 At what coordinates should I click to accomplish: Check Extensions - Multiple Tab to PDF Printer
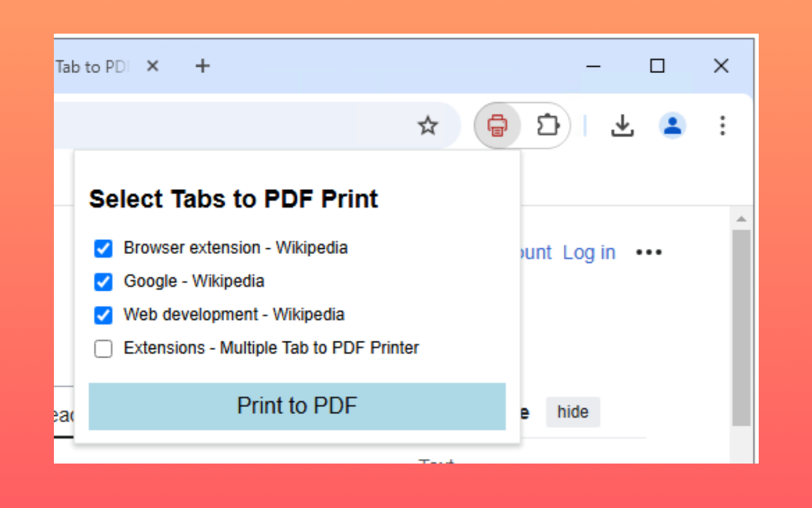point(103,349)
